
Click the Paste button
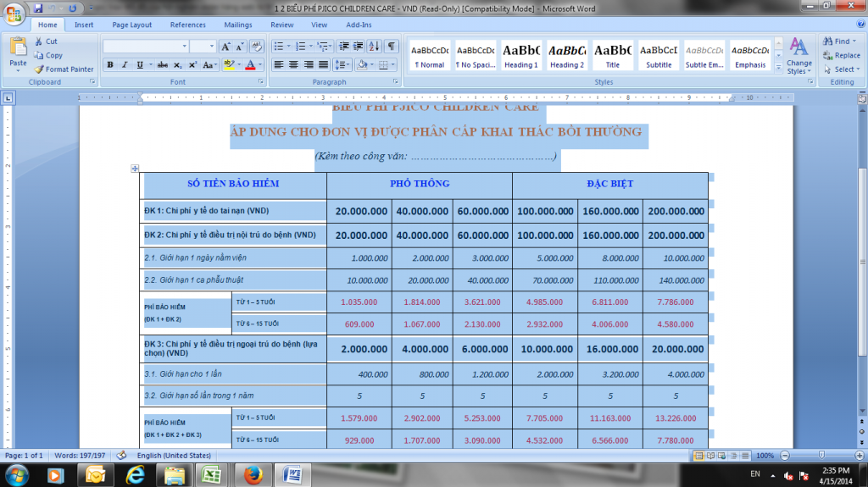(18, 53)
